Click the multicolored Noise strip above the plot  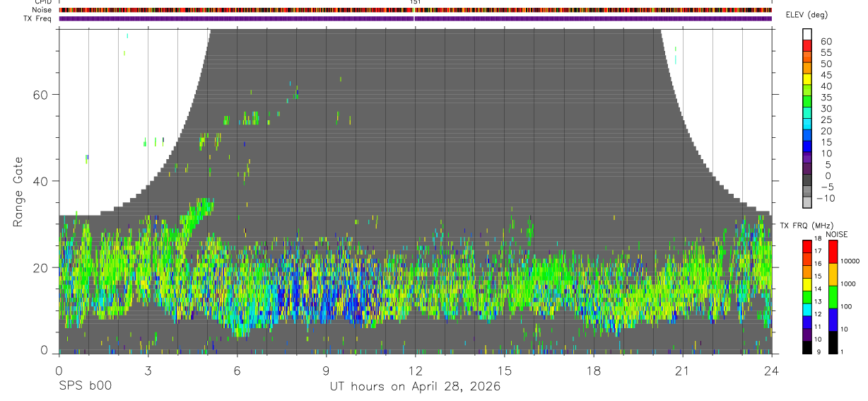tap(416, 11)
